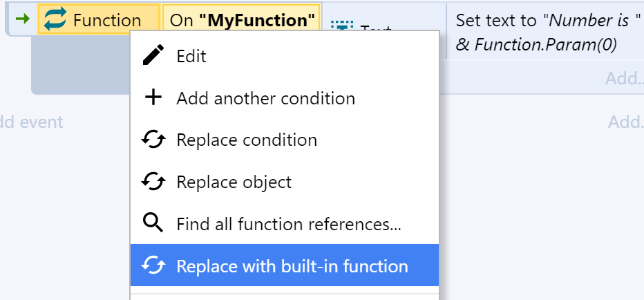
Task: Select the Set text to action
Action: [547, 32]
